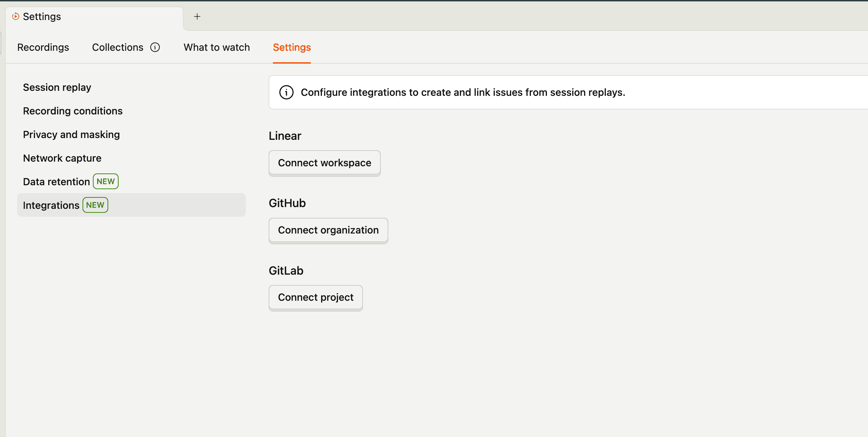868x437 pixels.
Task: Click the Settings window tab header
Action: (42, 16)
